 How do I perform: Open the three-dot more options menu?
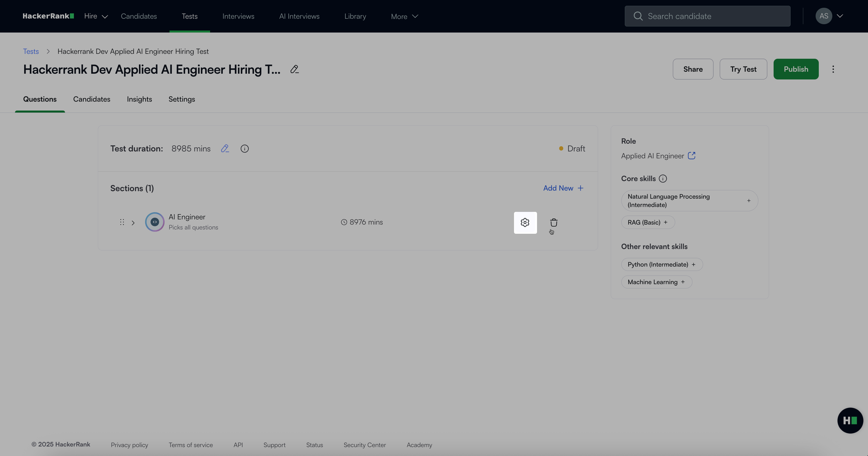(833, 69)
